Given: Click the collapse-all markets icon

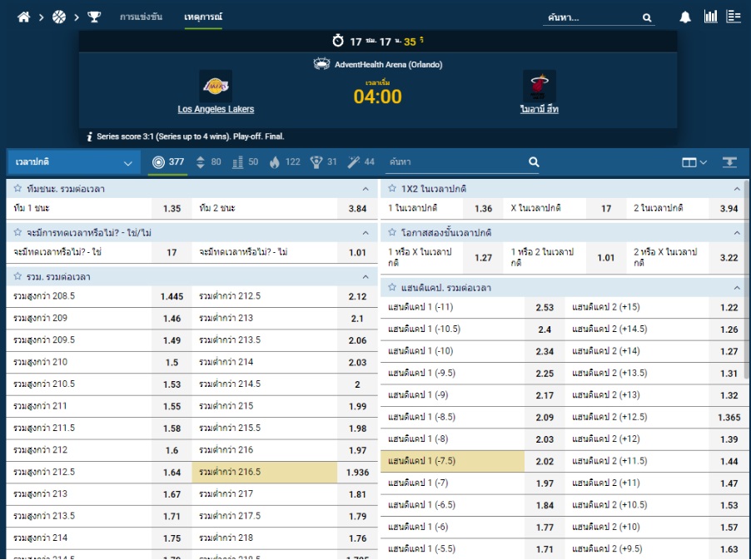Looking at the screenshot, I should [729, 162].
